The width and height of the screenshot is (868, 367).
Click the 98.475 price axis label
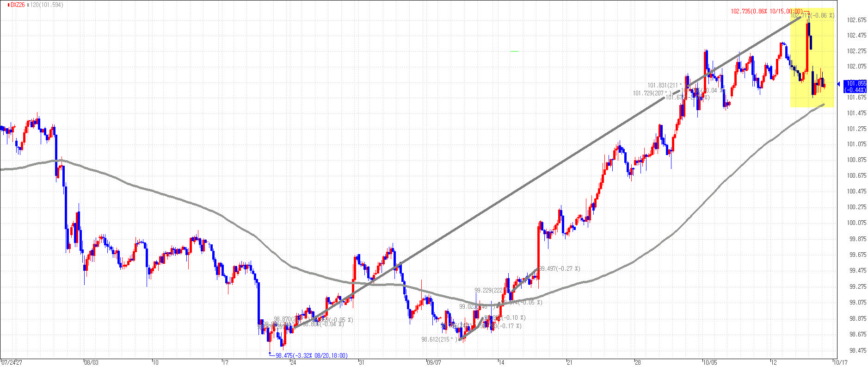[856, 350]
